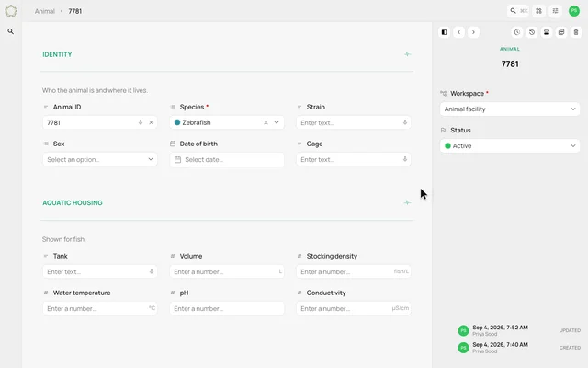Open the global search box in the header
Screen dimensions: 588x368
[x=518, y=11]
